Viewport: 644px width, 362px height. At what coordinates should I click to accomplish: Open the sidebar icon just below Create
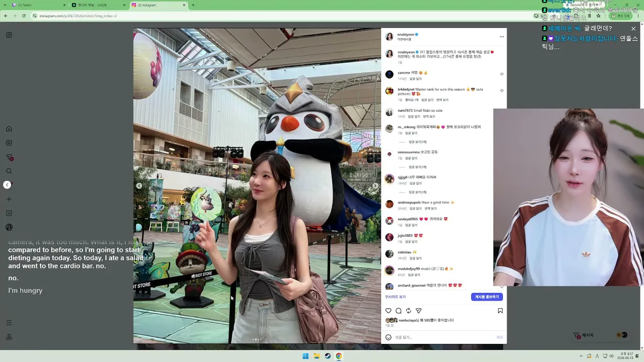(x=9, y=213)
